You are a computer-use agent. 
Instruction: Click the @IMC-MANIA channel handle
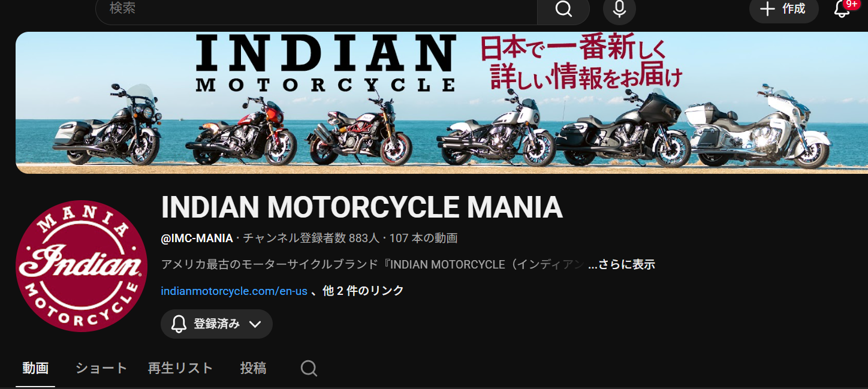tap(197, 238)
